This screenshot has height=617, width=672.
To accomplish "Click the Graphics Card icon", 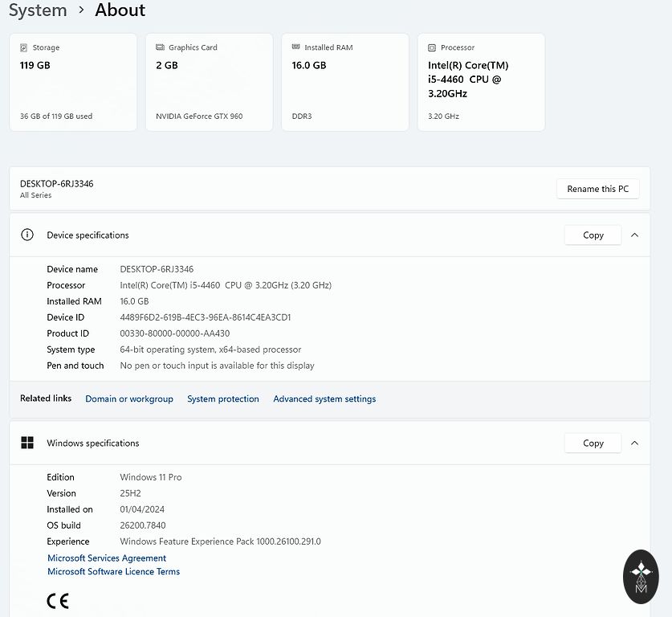I will click(x=160, y=48).
